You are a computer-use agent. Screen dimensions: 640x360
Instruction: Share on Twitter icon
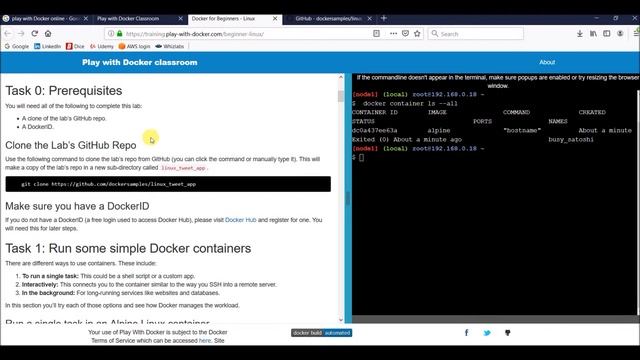[487, 333]
